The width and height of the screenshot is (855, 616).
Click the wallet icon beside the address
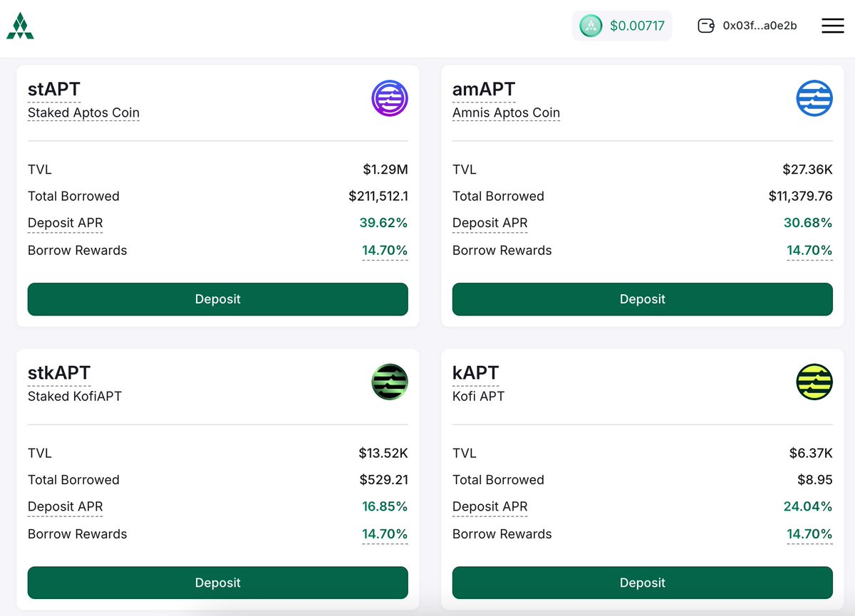[x=705, y=26]
